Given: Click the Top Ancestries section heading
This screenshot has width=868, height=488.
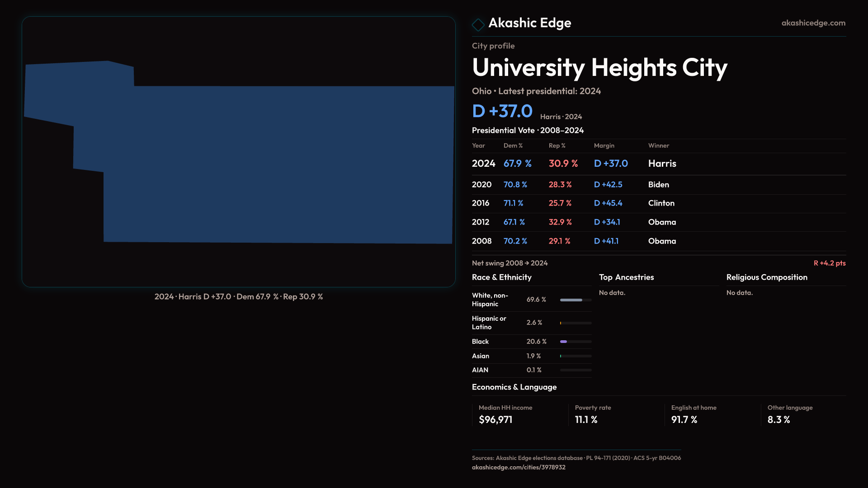Looking at the screenshot, I should (x=626, y=277).
